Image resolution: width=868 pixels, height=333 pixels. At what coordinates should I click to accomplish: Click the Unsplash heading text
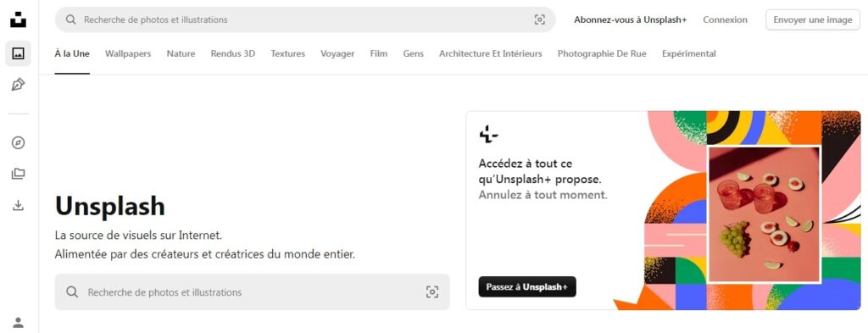click(x=110, y=207)
